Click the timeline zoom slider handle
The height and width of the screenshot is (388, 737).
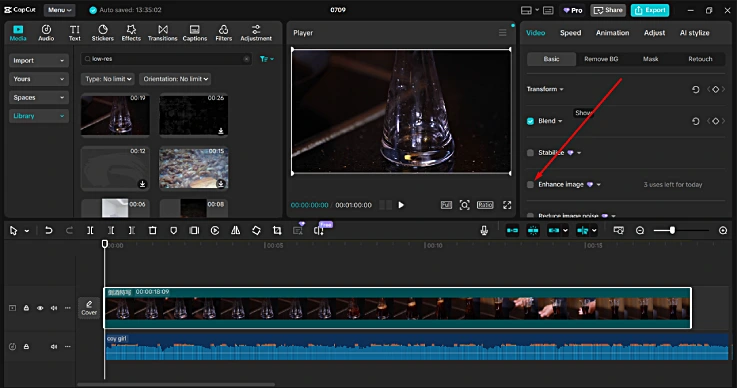coord(672,230)
